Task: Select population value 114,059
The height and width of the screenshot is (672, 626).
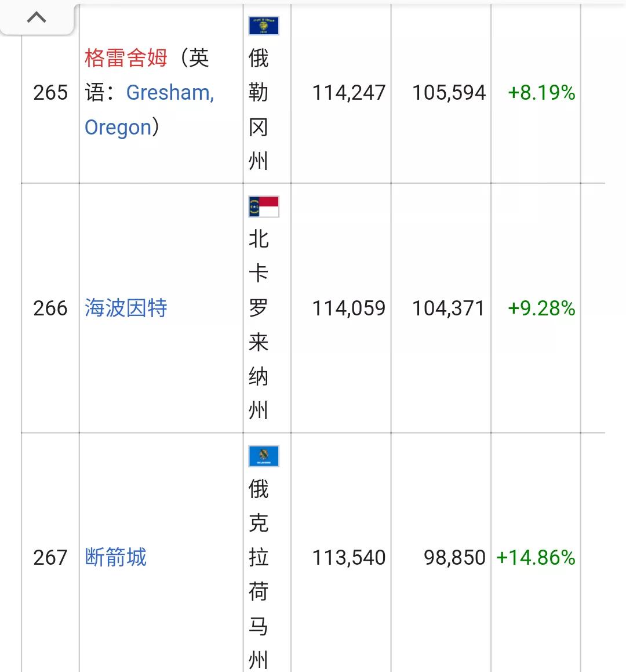Action: click(x=349, y=308)
